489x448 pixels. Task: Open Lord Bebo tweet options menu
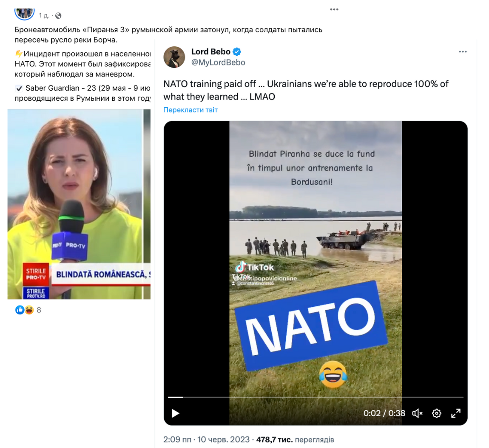pyautogui.click(x=463, y=52)
